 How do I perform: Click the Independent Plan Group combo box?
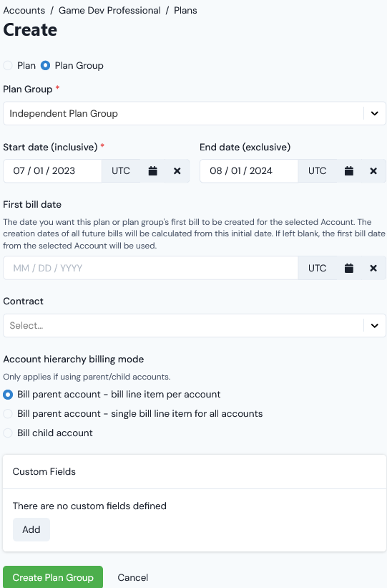coord(195,113)
